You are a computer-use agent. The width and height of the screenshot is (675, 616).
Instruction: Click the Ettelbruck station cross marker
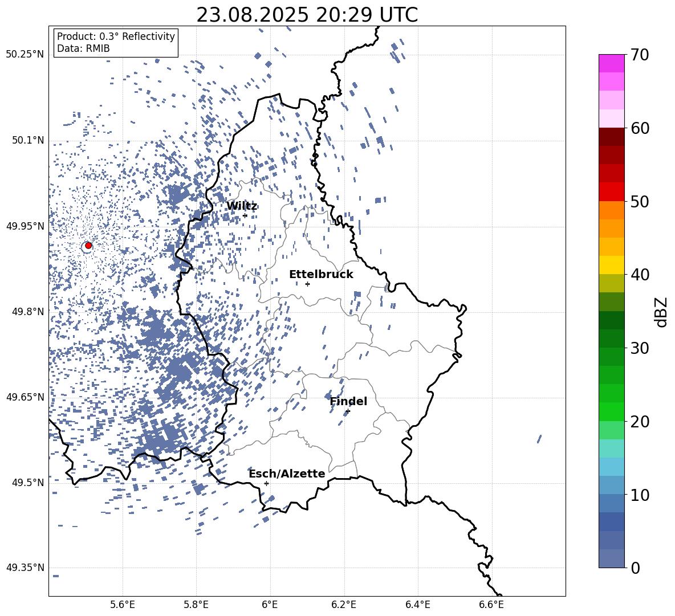click(x=307, y=284)
